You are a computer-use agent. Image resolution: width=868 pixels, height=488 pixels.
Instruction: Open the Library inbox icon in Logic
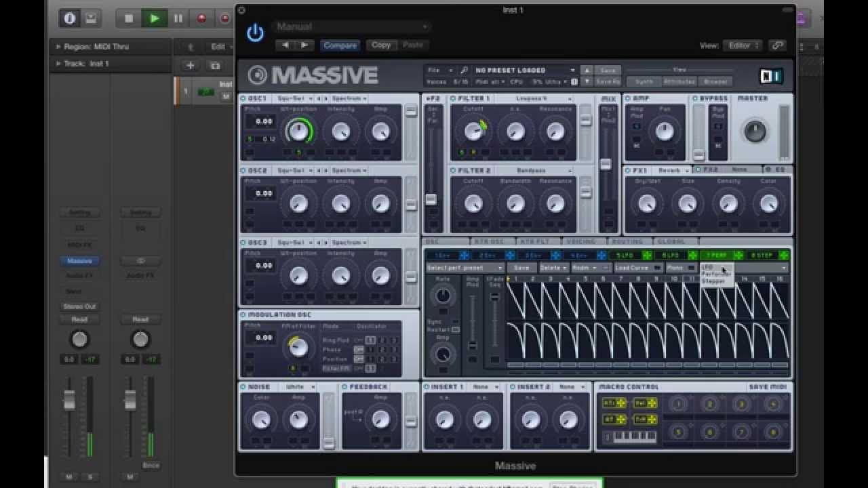click(92, 18)
